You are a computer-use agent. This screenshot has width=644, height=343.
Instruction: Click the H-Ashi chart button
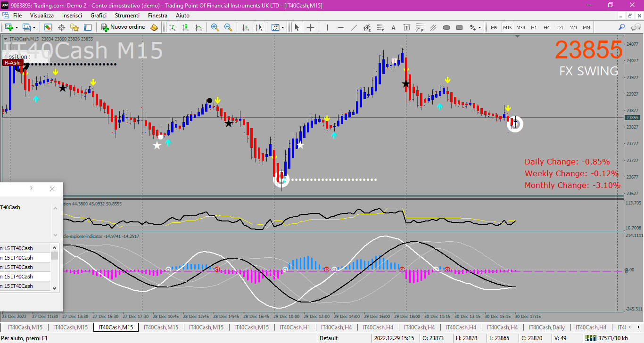12,63
